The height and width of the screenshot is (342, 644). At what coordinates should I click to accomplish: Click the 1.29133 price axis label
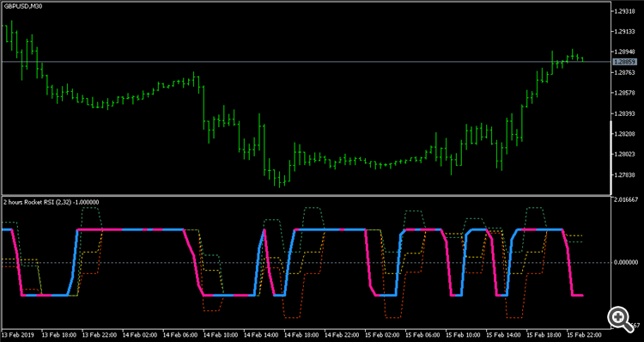626,32
